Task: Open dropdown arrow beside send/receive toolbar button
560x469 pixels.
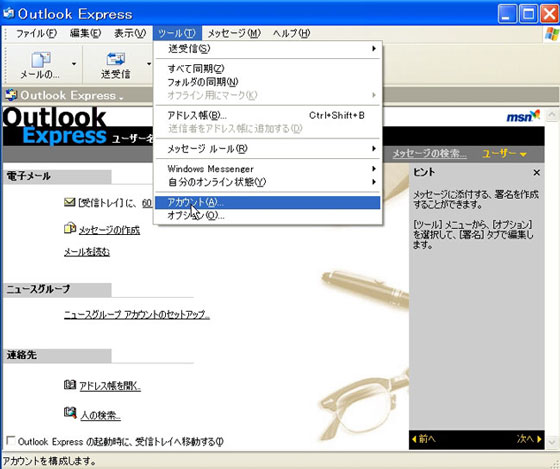Action: coord(149,64)
